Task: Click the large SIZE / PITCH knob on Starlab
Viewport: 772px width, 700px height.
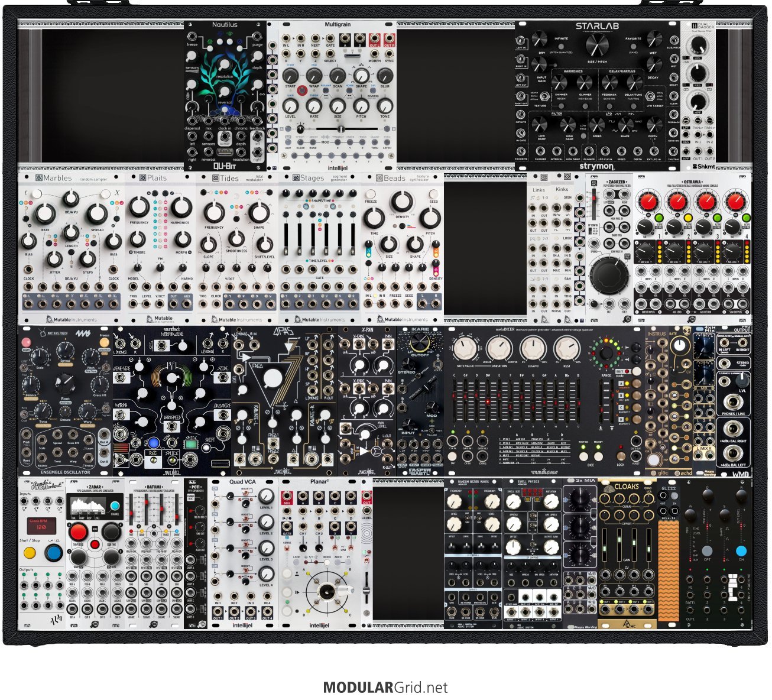Action: [x=597, y=45]
